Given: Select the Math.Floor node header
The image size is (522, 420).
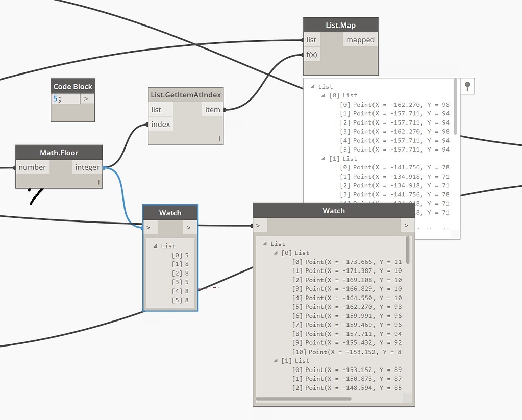Looking at the screenshot, I should (x=59, y=152).
